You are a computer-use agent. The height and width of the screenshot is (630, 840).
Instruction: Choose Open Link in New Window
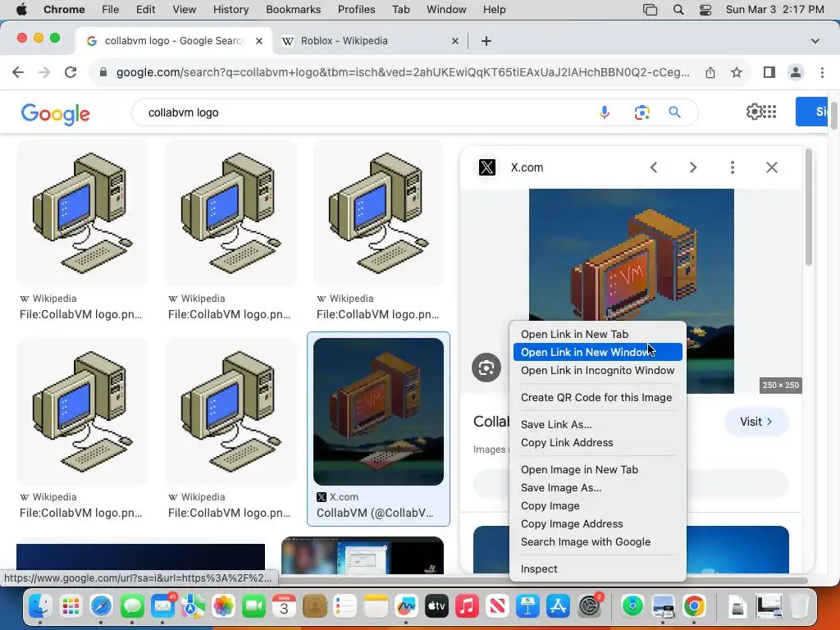598,352
